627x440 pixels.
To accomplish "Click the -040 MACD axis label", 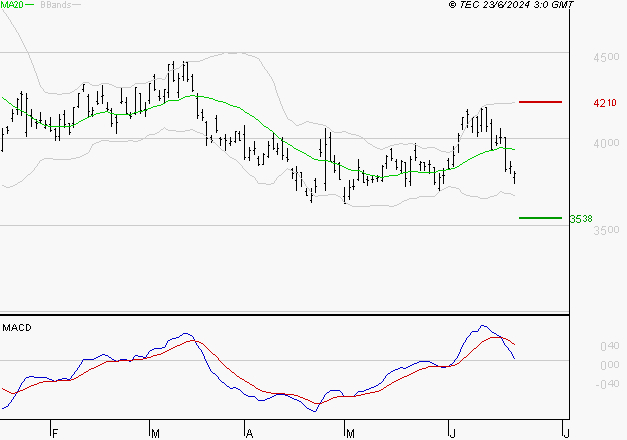I will point(607,384).
